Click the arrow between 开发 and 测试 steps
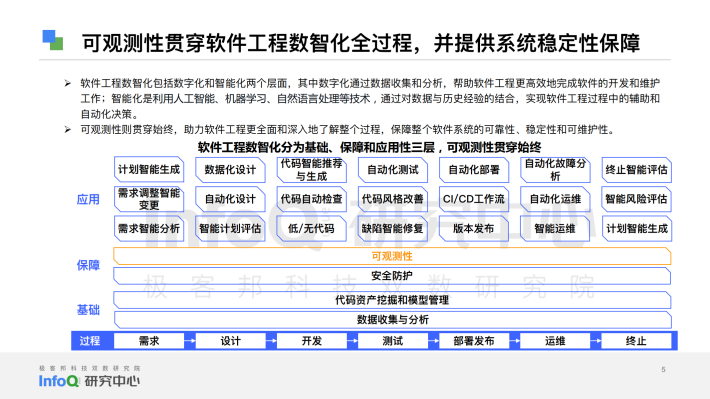710x399 pixels. coord(352,341)
